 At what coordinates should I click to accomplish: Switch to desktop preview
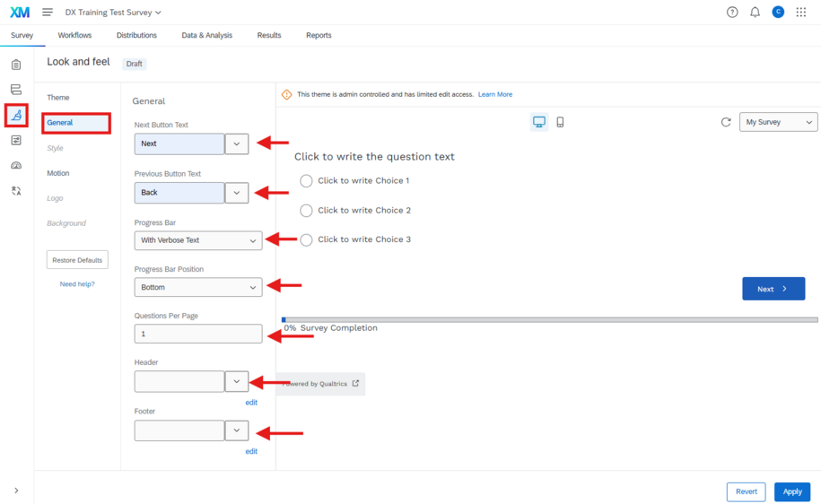[x=538, y=122]
